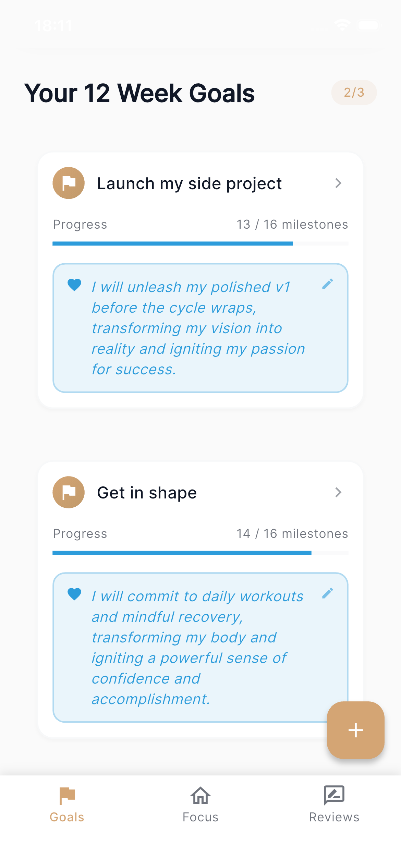
Task: Open the Launch my side project goal title
Action: coord(189,183)
